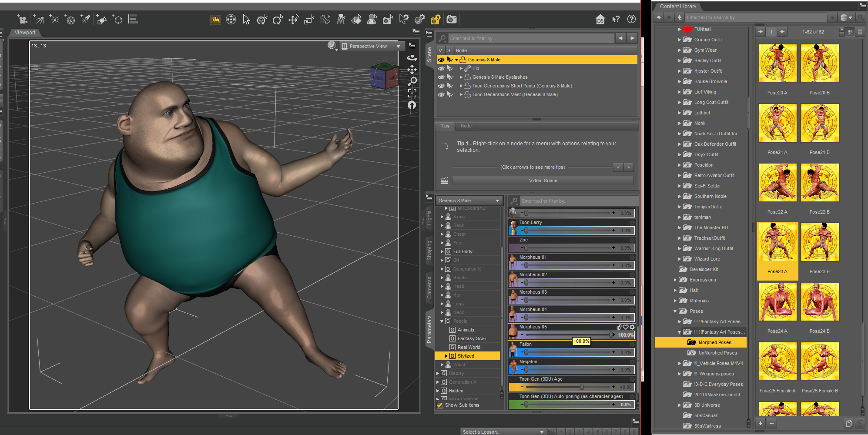
Task: Select the Pose22 A thumbnail
Action: point(777,183)
